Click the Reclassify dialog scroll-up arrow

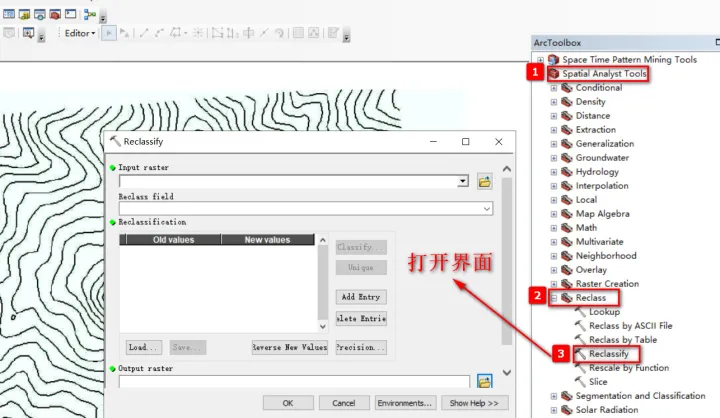(x=507, y=169)
